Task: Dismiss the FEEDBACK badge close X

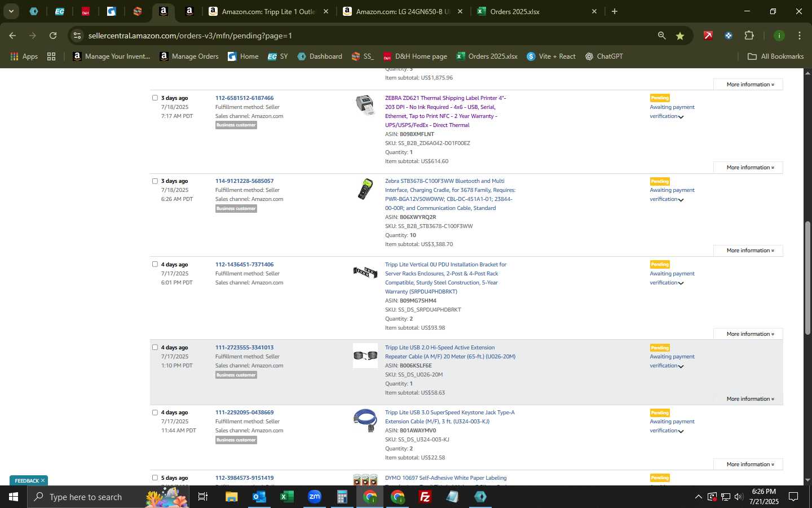Action: tap(43, 480)
